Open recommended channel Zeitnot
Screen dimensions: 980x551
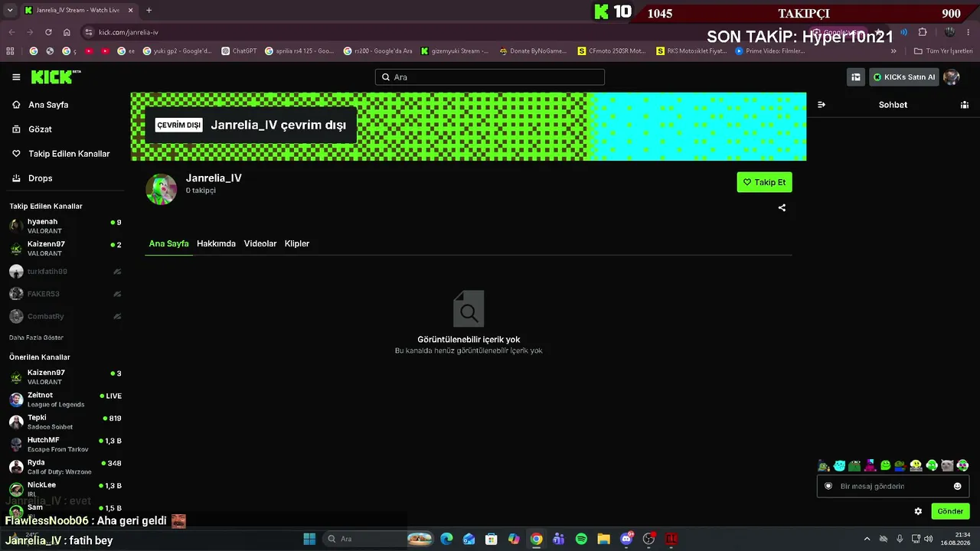click(65, 399)
